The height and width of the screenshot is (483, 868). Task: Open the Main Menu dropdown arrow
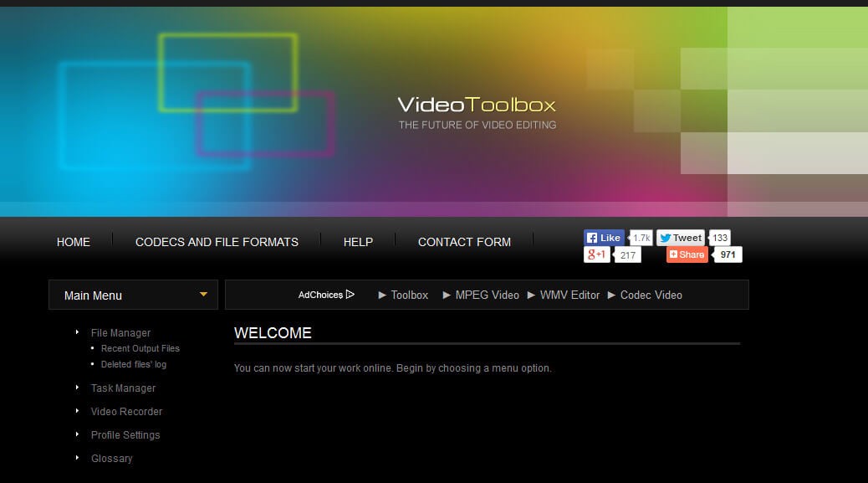(x=202, y=295)
